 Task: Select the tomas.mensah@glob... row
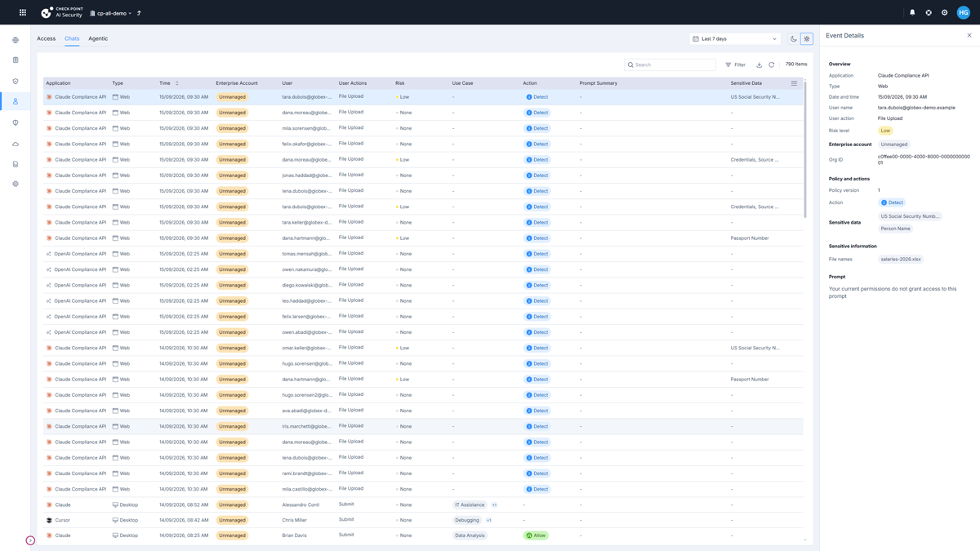coord(423,254)
